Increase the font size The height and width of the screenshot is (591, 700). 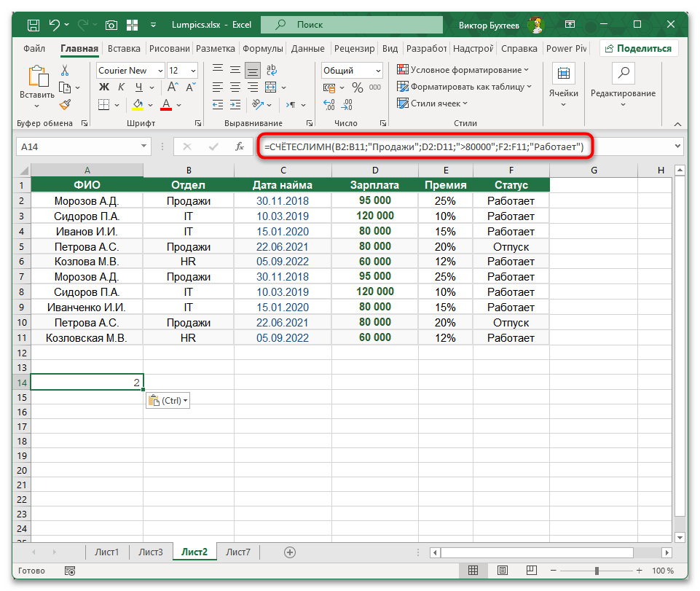[173, 87]
